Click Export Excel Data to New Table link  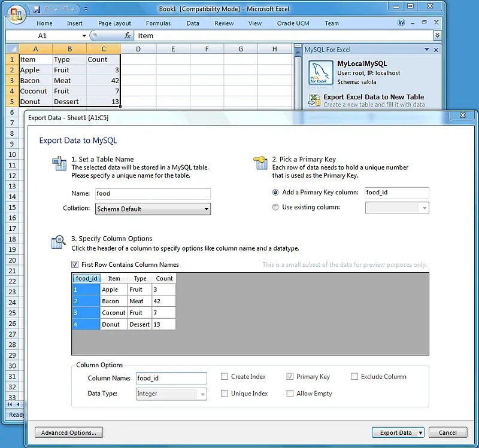click(x=374, y=97)
